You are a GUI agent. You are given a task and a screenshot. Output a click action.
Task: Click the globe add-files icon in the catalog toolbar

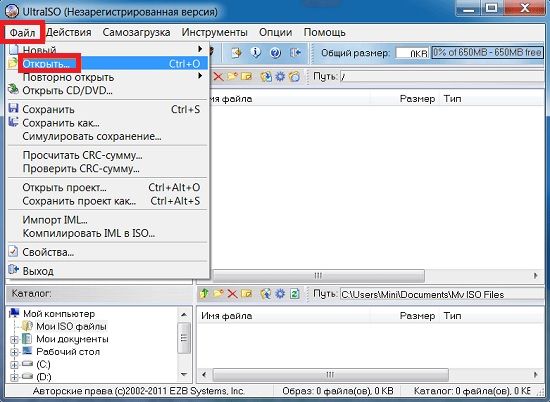[x=266, y=294]
